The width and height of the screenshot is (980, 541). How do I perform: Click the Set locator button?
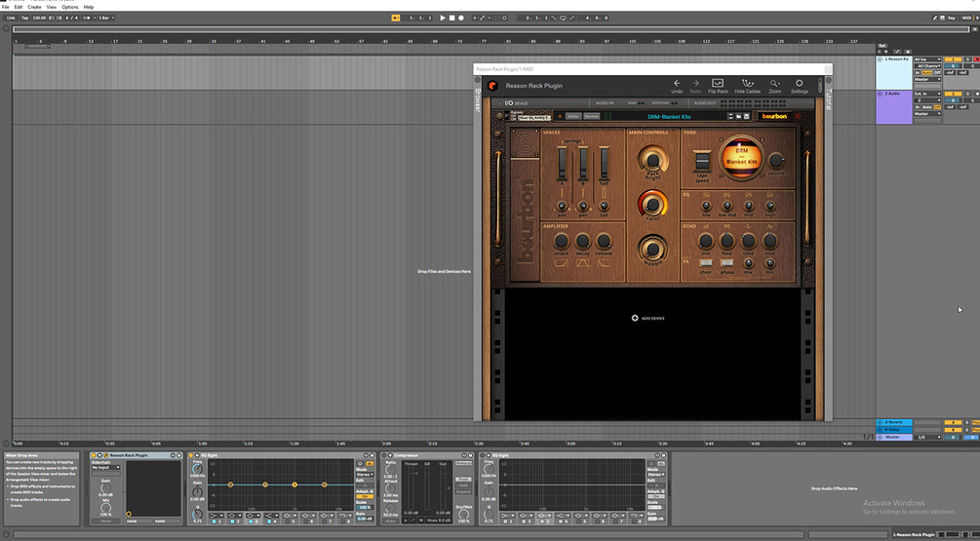882,46
